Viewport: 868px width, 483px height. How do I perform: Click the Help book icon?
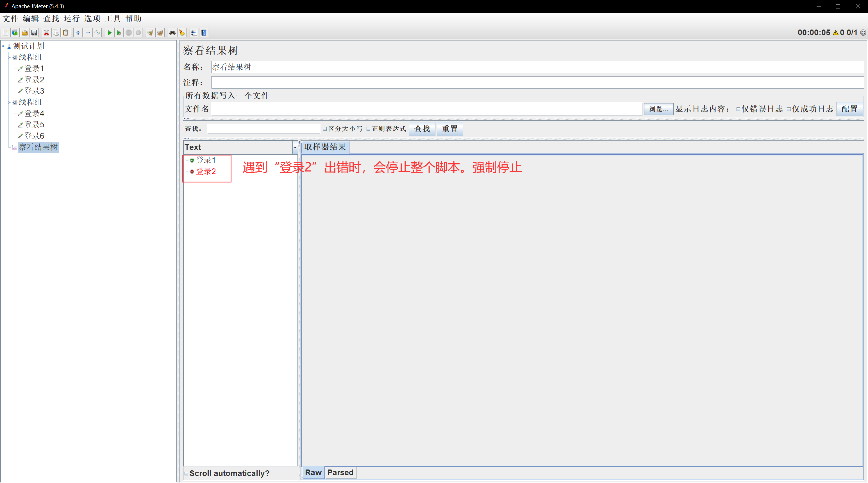tap(204, 33)
